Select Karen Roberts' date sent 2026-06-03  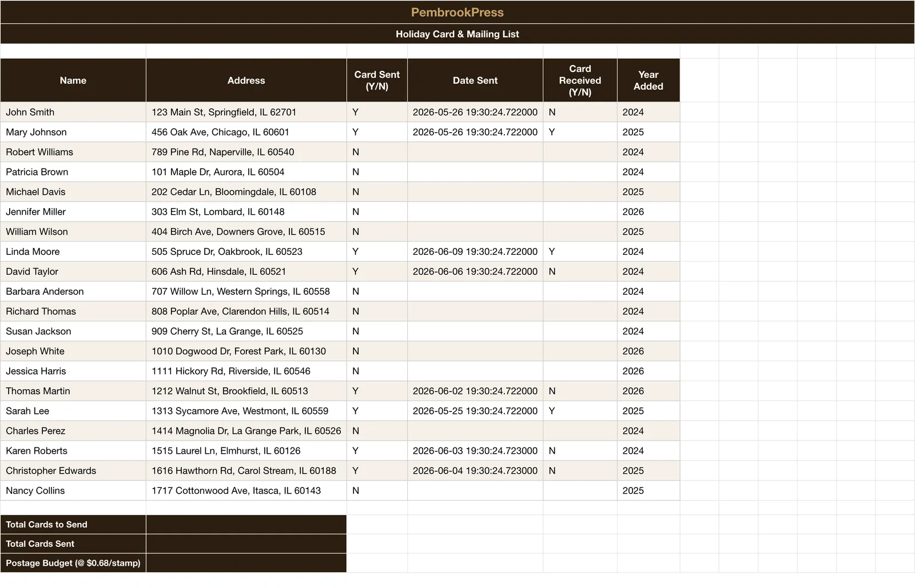click(475, 451)
